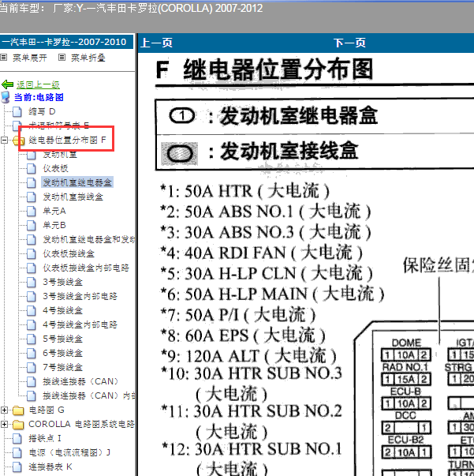The height and width of the screenshot is (476, 474).
Task: Select 继电器位置分布图 F in the tree
Action: coord(67,140)
